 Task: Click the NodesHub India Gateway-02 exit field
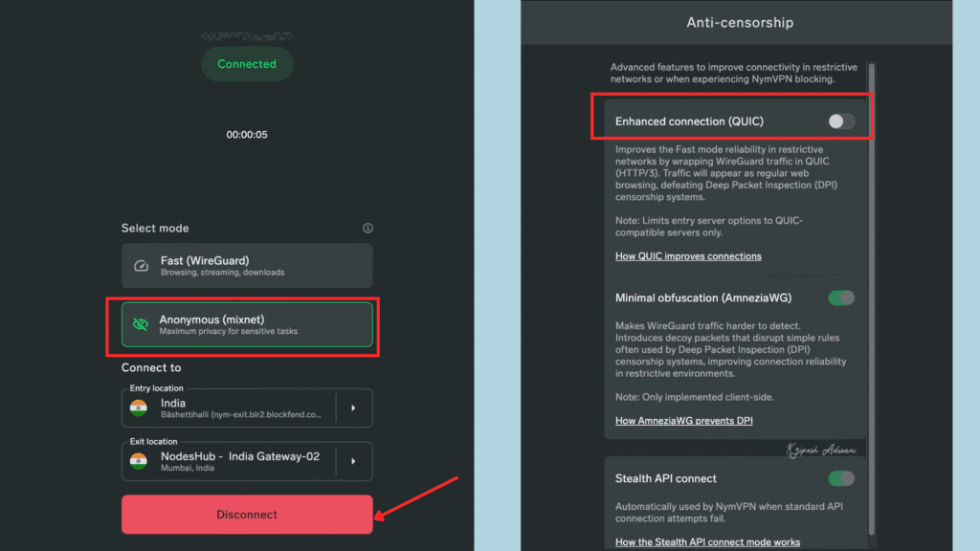pos(247,461)
